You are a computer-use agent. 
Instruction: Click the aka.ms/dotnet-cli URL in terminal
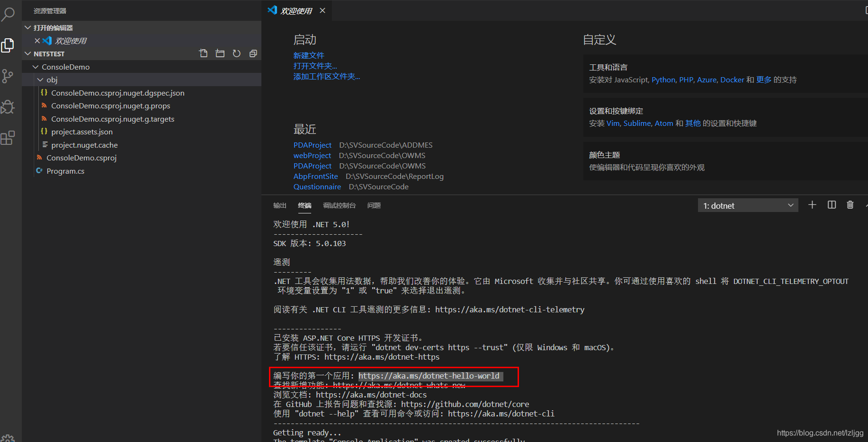pos(501,414)
